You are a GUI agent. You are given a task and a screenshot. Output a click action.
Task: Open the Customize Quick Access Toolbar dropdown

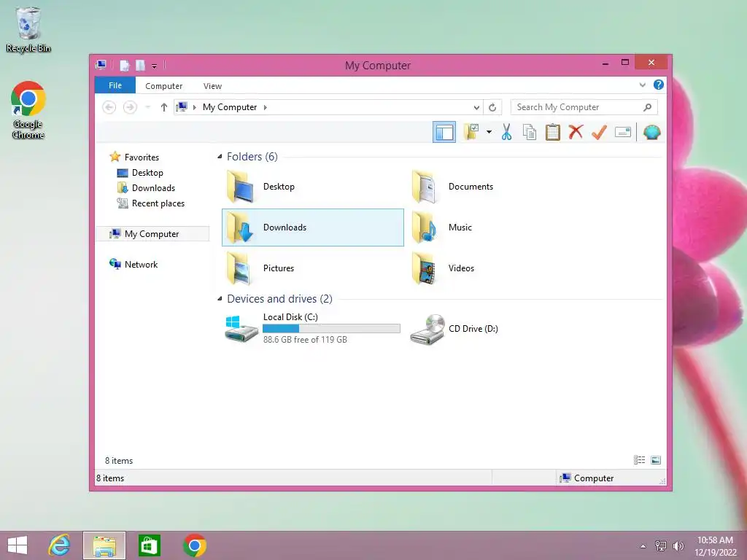pos(155,66)
